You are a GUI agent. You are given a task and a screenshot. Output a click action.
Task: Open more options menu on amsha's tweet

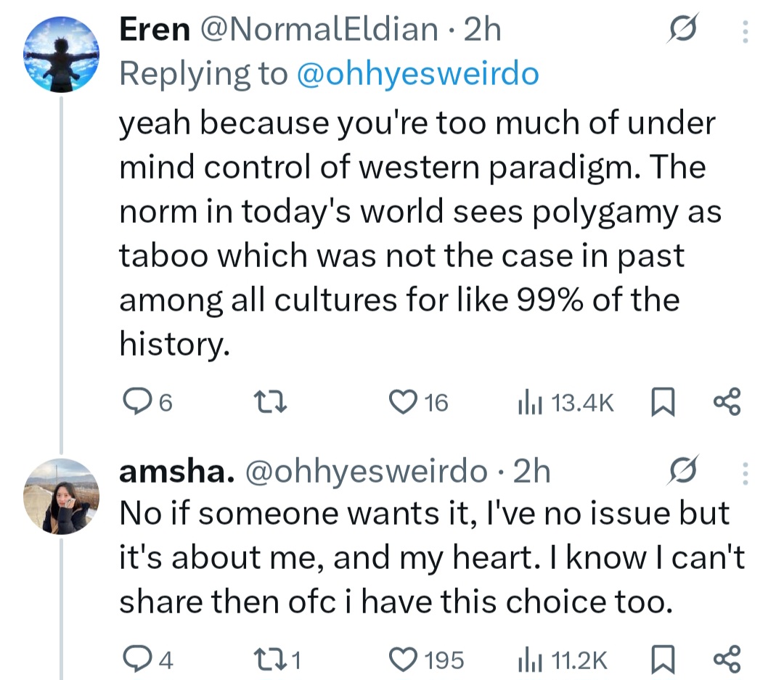pos(744,473)
